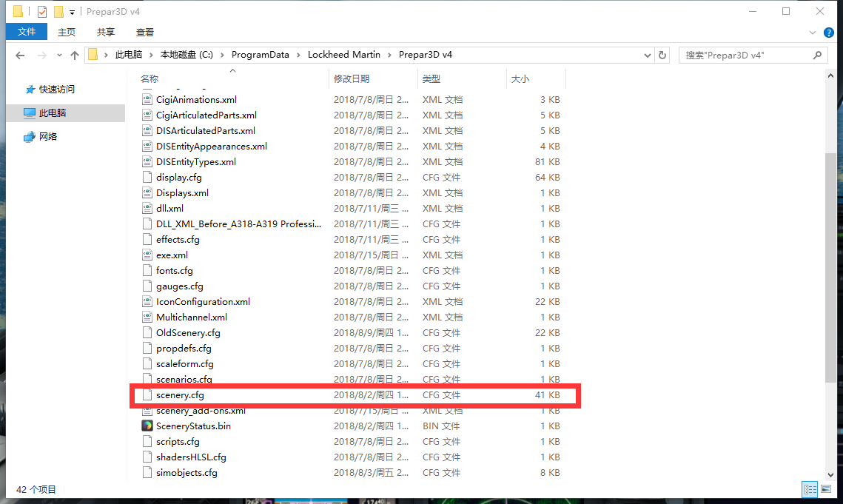The image size is (843, 504).
Task: Open the quick access toolbar customize dropdown
Action: pos(72,13)
